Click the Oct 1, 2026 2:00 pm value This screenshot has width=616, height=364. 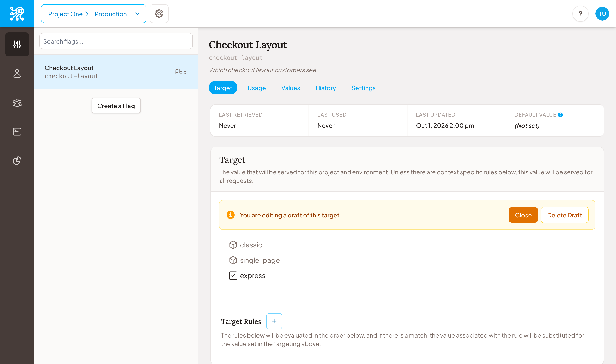[x=445, y=126]
